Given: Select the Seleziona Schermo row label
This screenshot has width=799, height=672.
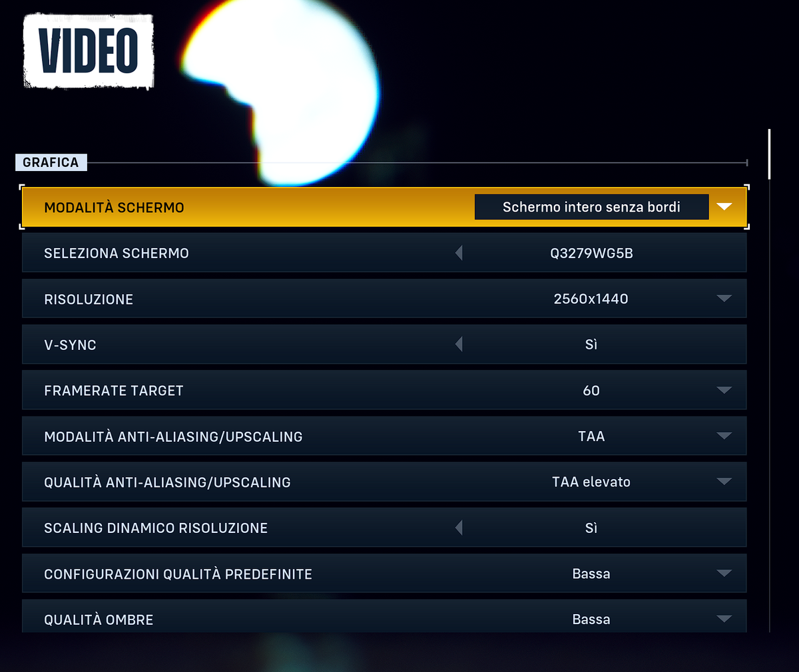Looking at the screenshot, I should [x=117, y=253].
